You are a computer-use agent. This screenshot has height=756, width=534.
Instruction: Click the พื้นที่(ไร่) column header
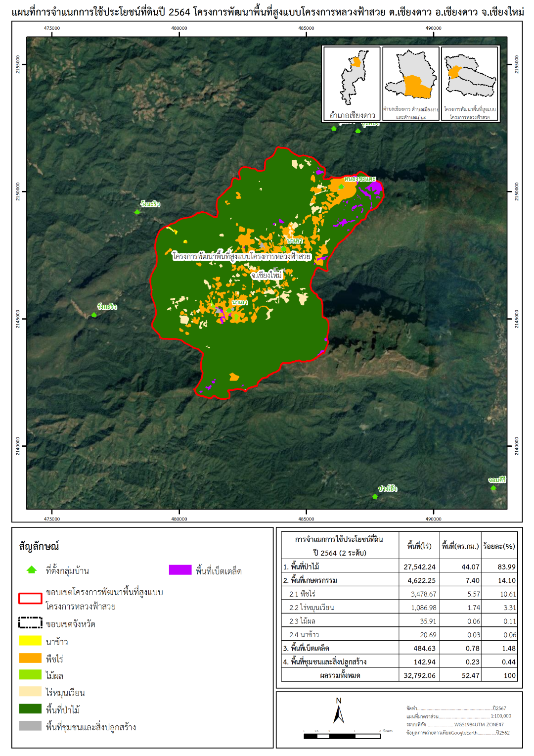(x=419, y=546)
